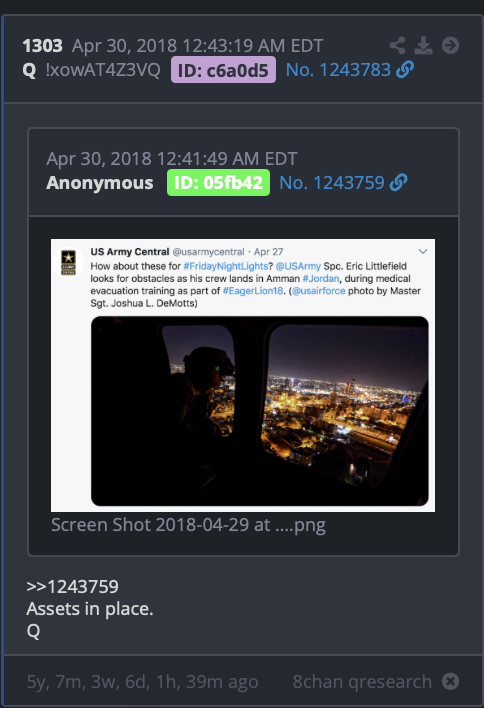This screenshot has width=484, height=708.
Task: Expand the tweet options chevron
Action: click(423, 251)
